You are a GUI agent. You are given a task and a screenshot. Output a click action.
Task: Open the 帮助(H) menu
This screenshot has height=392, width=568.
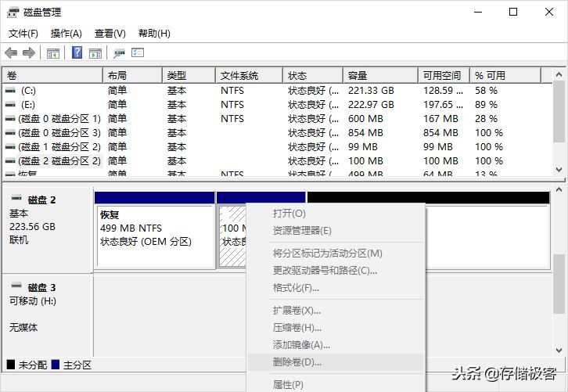click(154, 34)
